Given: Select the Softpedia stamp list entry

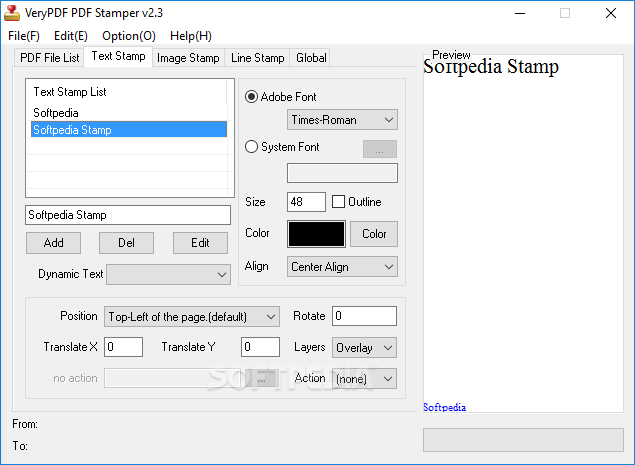Looking at the screenshot, I should coord(129,113).
